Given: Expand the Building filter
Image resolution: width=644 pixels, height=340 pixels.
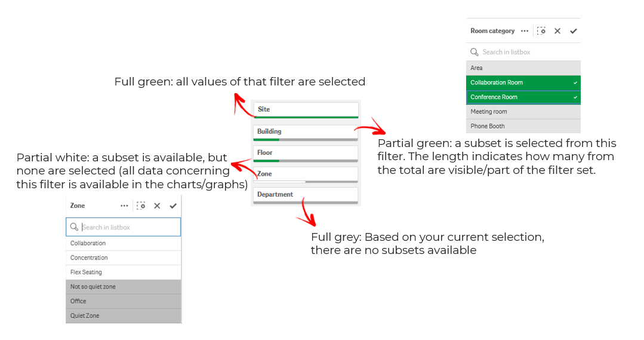Looking at the screenshot, I should [306, 133].
